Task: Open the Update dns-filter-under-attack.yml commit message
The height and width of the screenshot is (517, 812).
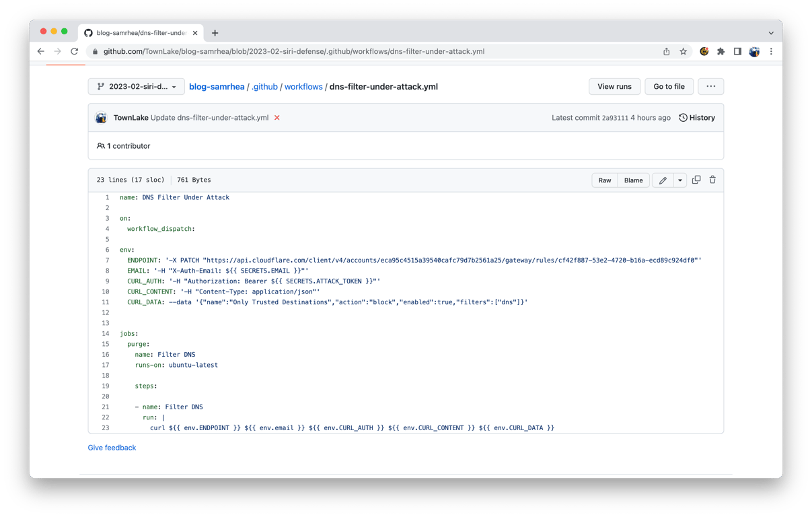Action: pos(209,118)
